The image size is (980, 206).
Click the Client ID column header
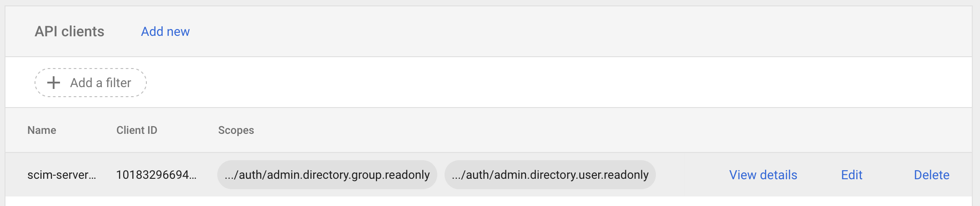pos(136,130)
